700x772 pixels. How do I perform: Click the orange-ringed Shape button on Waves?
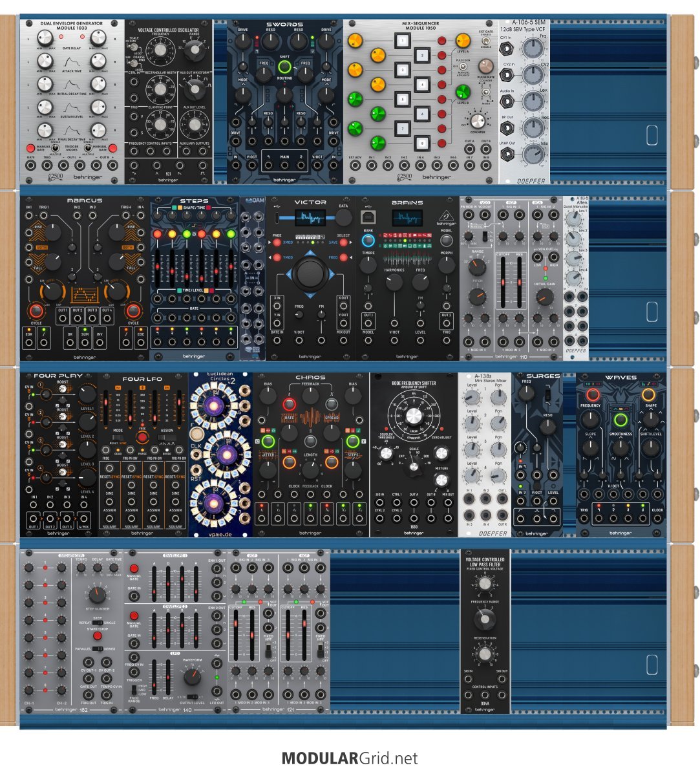[648, 394]
